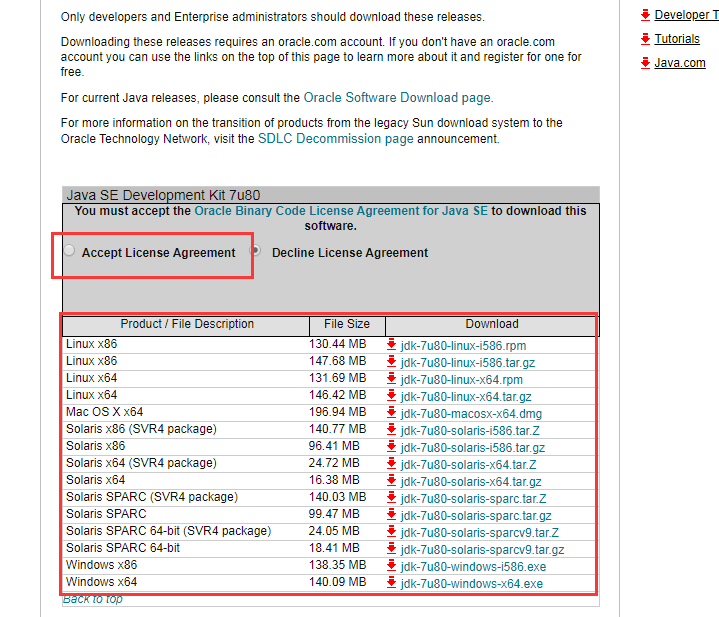Click download arrow icon for solaris-sparc.tar.Z
Screen dimensions: 719x617
click(x=391, y=497)
